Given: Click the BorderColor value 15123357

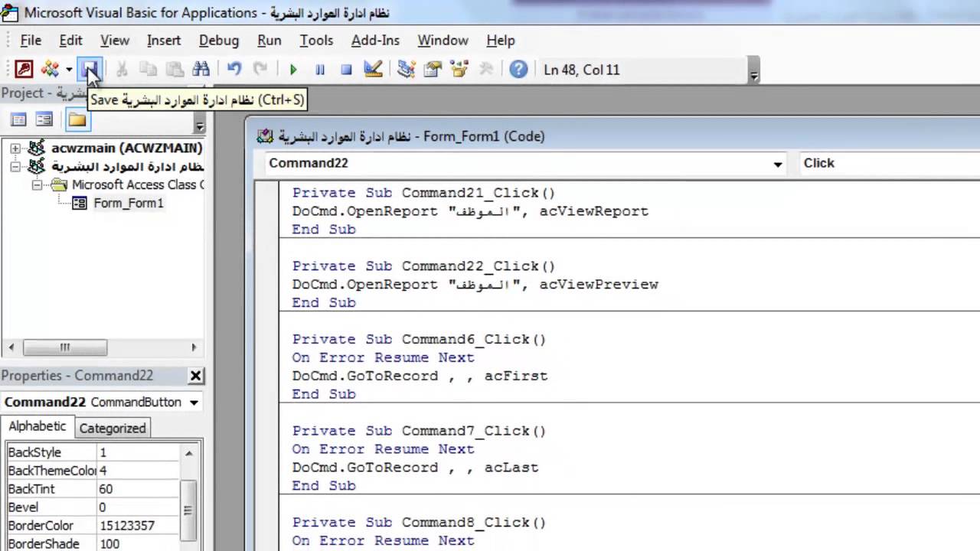Looking at the screenshot, I should (x=138, y=526).
